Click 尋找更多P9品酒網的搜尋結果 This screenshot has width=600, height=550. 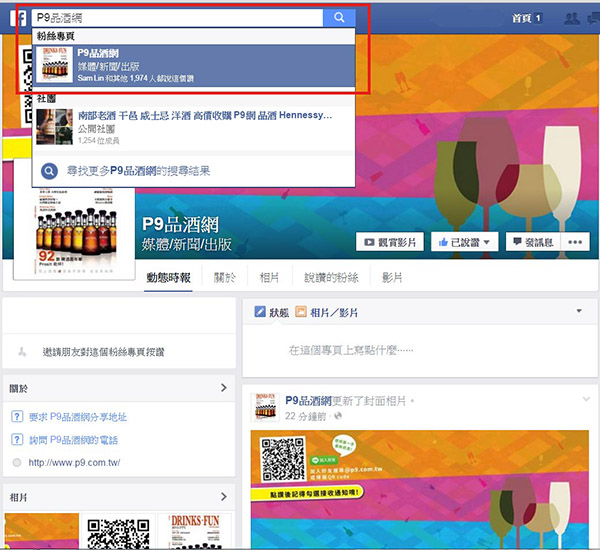click(x=194, y=171)
